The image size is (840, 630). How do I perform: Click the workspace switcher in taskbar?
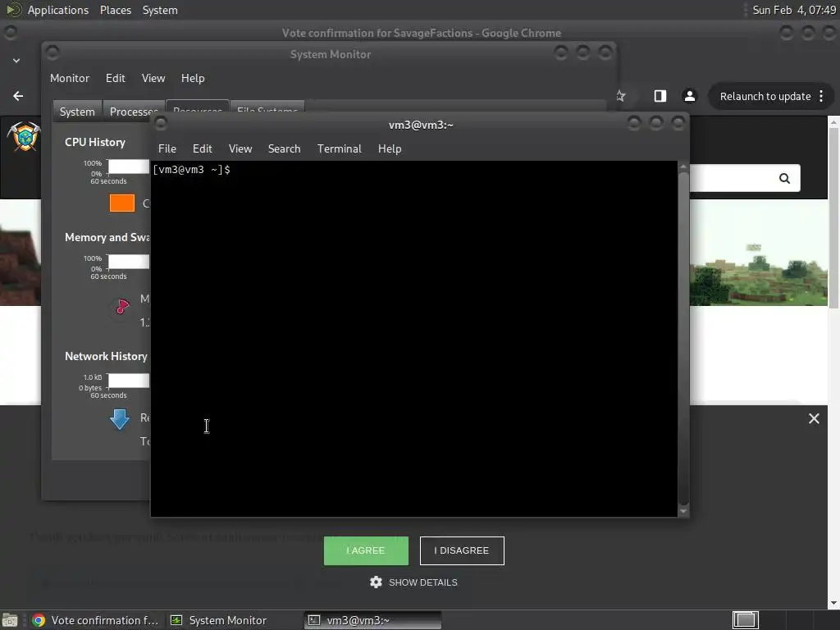(x=745, y=620)
